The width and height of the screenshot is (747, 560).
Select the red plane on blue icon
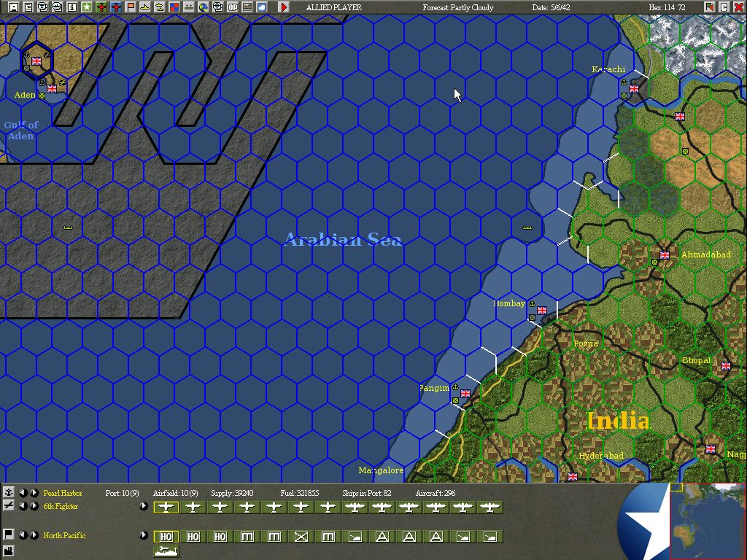(116, 7)
